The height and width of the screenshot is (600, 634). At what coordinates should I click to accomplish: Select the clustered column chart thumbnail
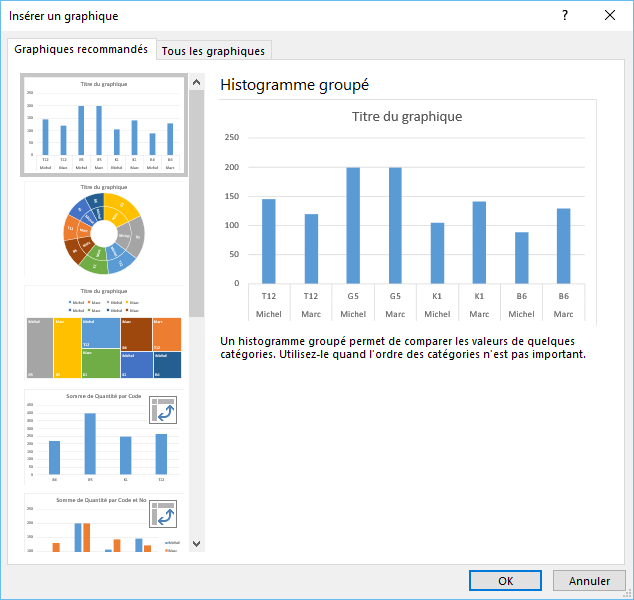104,125
